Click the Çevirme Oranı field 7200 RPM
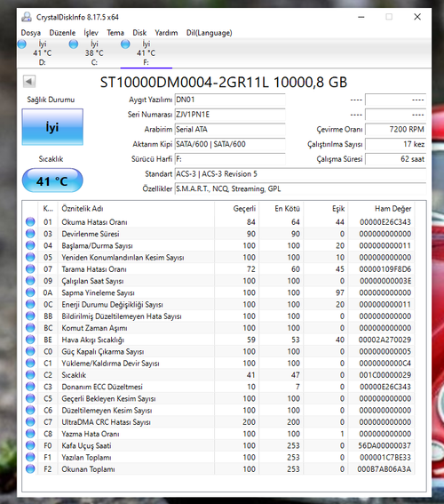444x504 pixels. [395, 129]
